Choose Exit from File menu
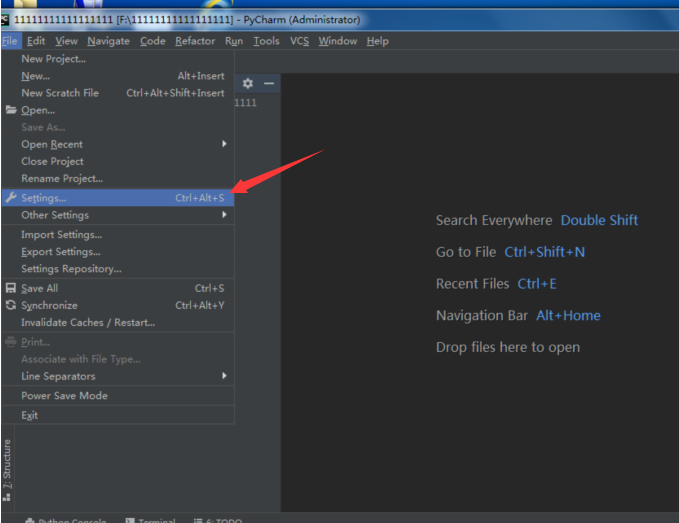Screen dimensions: 679x523 point(118,415)
